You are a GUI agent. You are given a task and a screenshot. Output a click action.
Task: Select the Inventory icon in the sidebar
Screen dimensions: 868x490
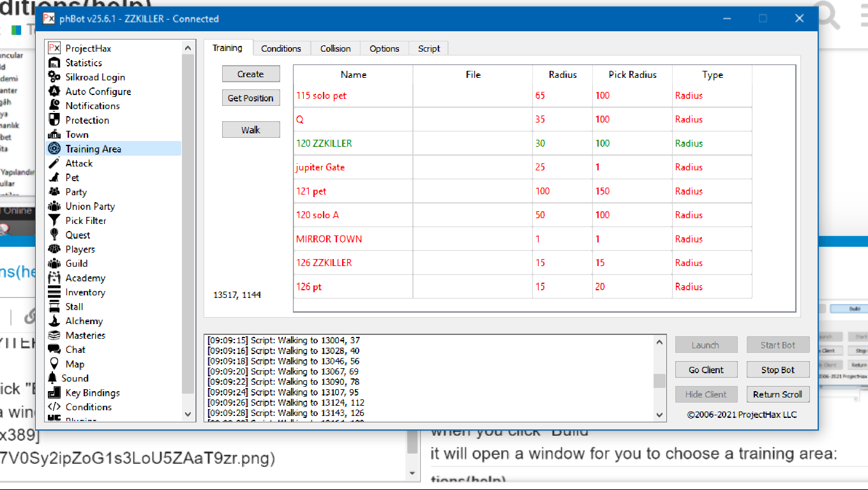coord(54,292)
